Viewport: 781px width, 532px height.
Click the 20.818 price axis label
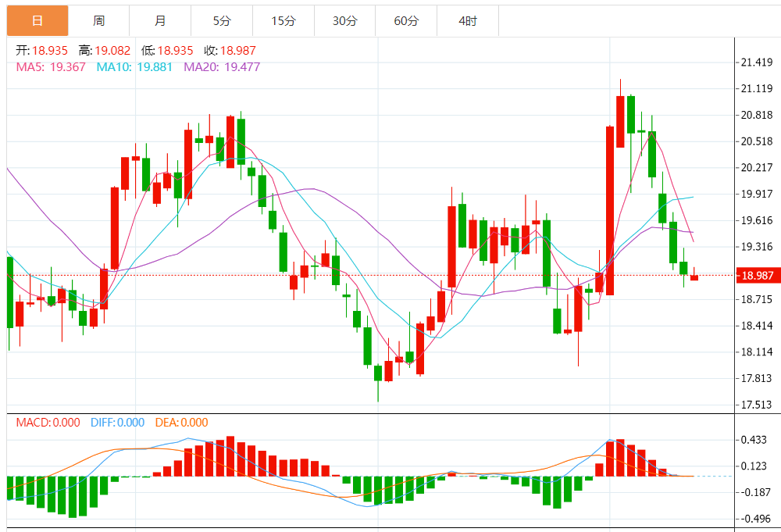[757, 115]
